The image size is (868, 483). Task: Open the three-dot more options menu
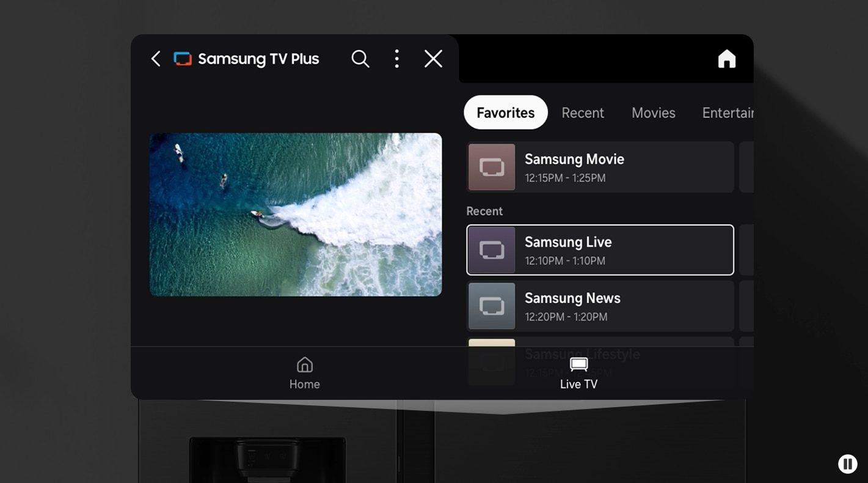coord(397,59)
